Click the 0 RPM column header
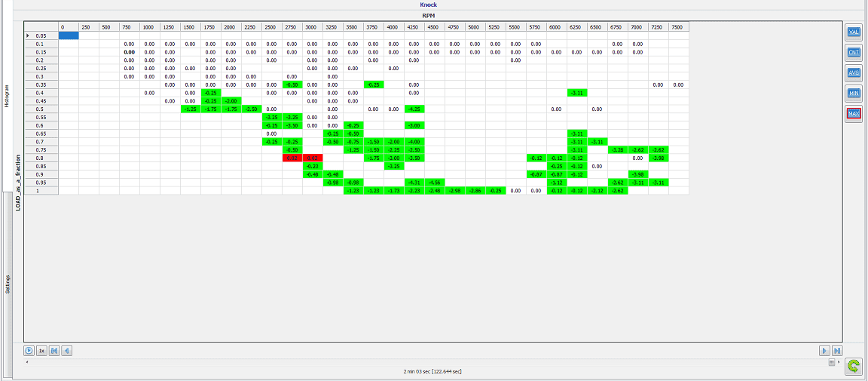 (69, 26)
